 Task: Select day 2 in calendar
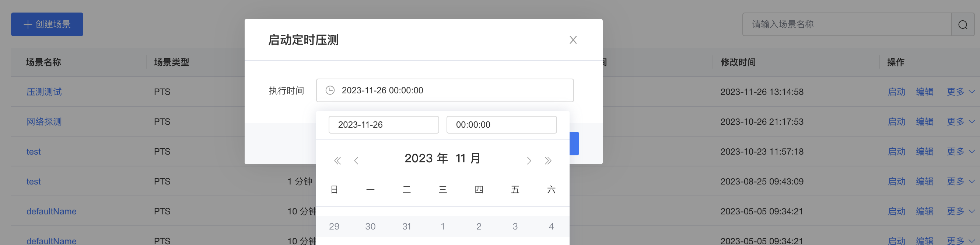[x=479, y=226]
